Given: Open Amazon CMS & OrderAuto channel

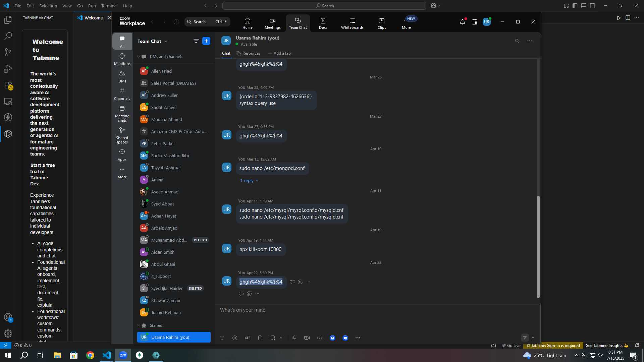Looking at the screenshot, I should pos(174,131).
